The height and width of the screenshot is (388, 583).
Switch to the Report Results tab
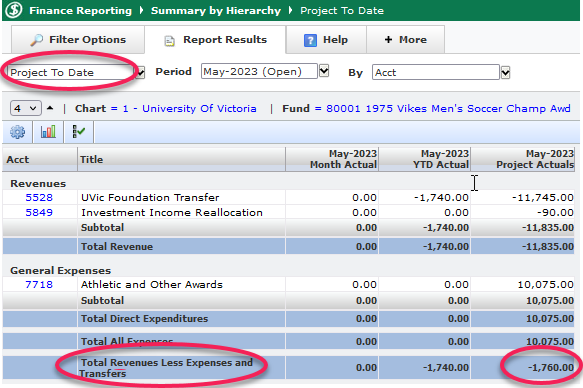[x=215, y=40]
